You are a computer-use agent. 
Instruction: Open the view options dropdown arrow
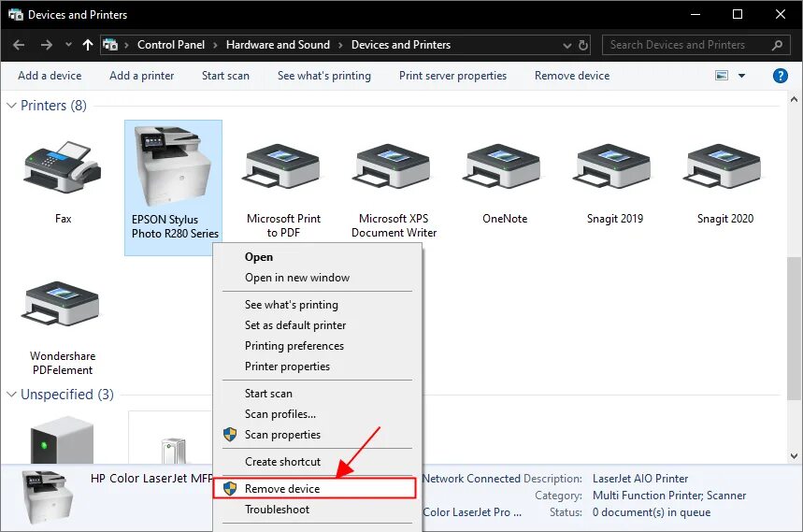tap(741, 76)
